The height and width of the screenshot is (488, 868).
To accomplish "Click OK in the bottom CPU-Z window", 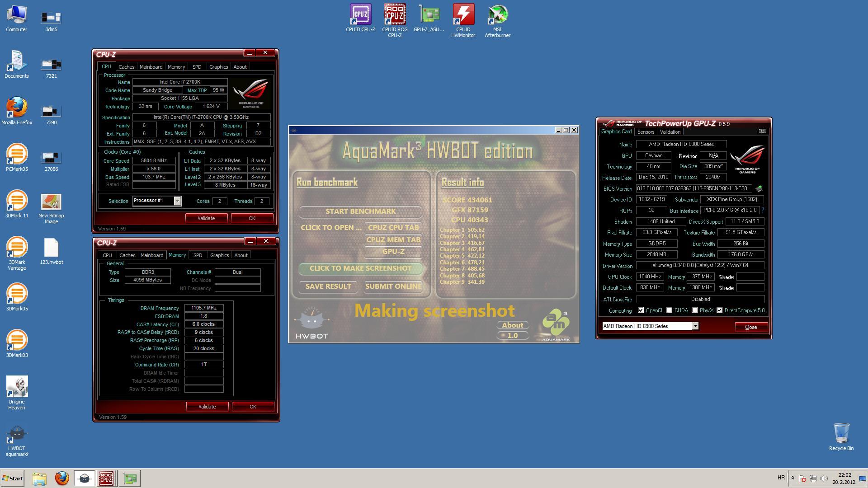I will [x=253, y=407].
